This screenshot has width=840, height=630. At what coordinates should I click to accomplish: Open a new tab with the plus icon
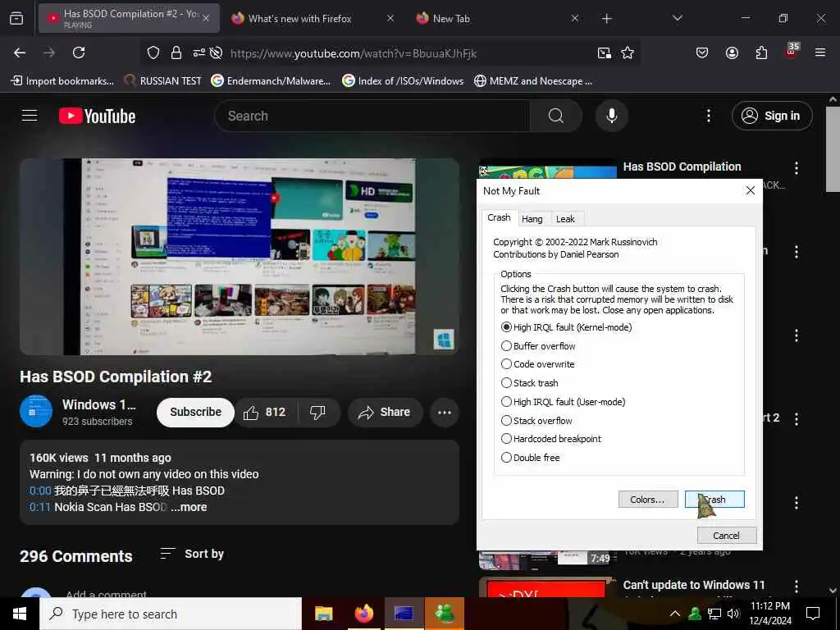(606, 19)
